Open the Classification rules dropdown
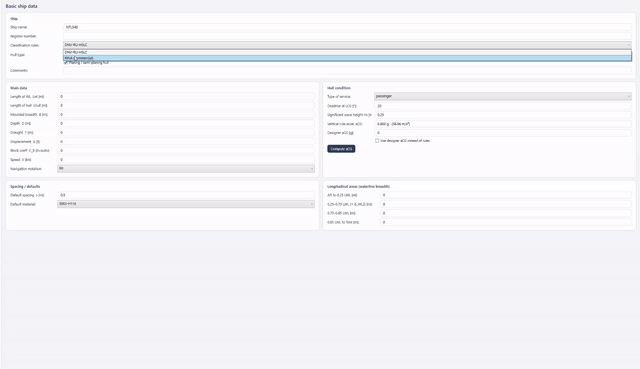This screenshot has width=640, height=369. [x=347, y=45]
